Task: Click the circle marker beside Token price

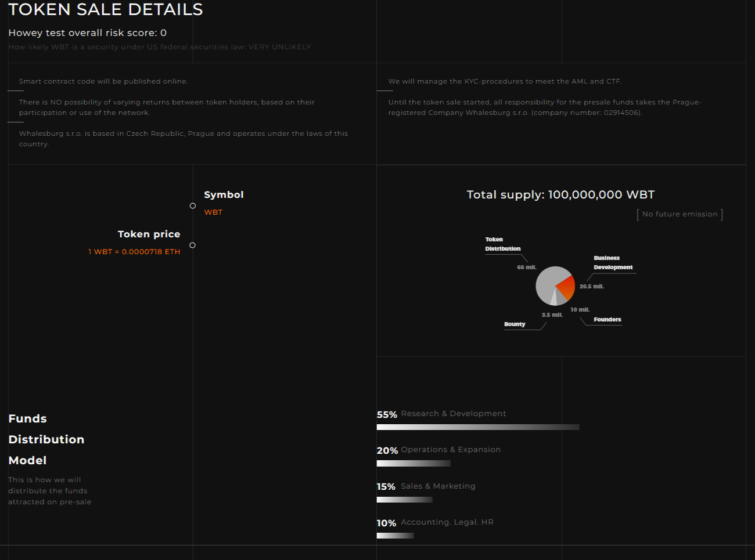Action: tap(193, 245)
